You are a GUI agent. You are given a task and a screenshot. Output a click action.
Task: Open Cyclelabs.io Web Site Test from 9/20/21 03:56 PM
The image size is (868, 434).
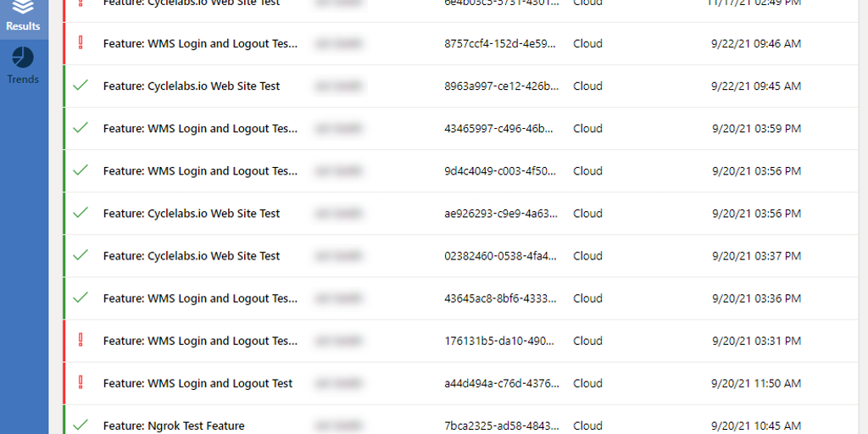tap(192, 213)
